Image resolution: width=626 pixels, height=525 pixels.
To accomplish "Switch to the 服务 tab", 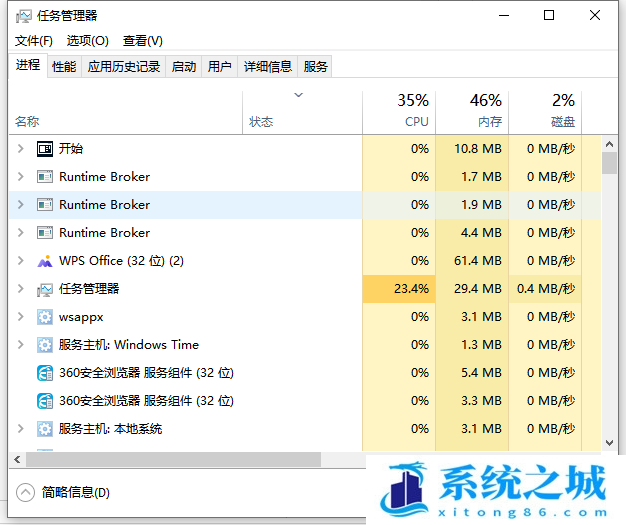I will 315,66.
